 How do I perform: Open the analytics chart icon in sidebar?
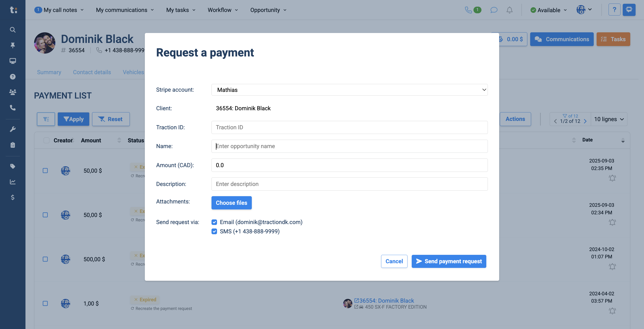13,182
